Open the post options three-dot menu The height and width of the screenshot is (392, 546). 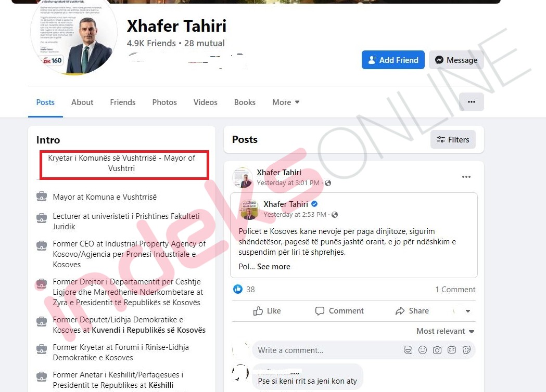click(466, 177)
